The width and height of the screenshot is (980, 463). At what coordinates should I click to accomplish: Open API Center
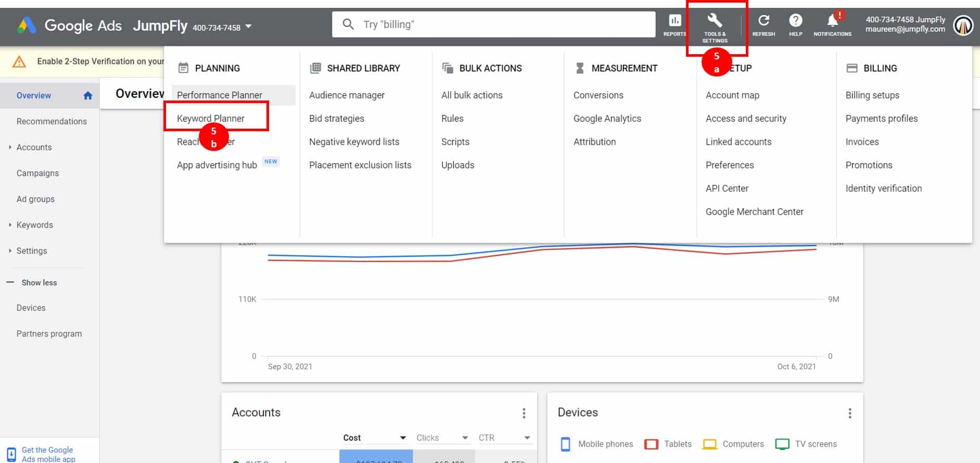(x=727, y=189)
